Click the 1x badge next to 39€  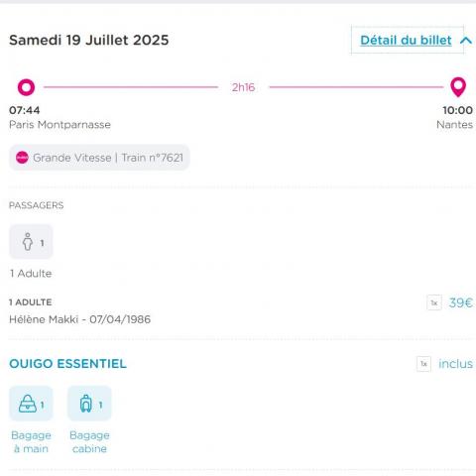point(434,302)
